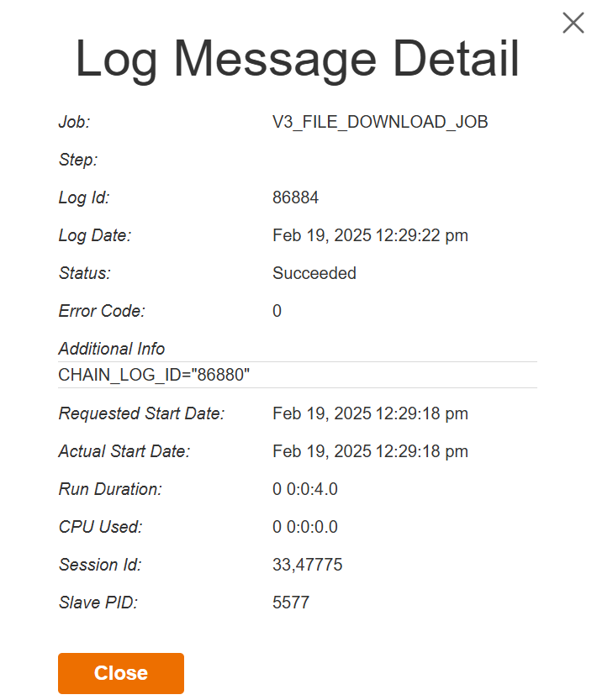Click the Log Id value 86884
The image size is (597, 700).
click(295, 197)
